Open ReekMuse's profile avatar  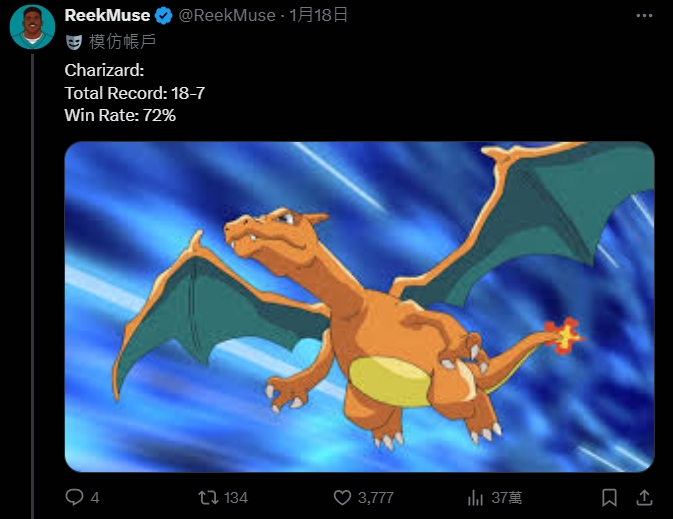tap(32, 27)
